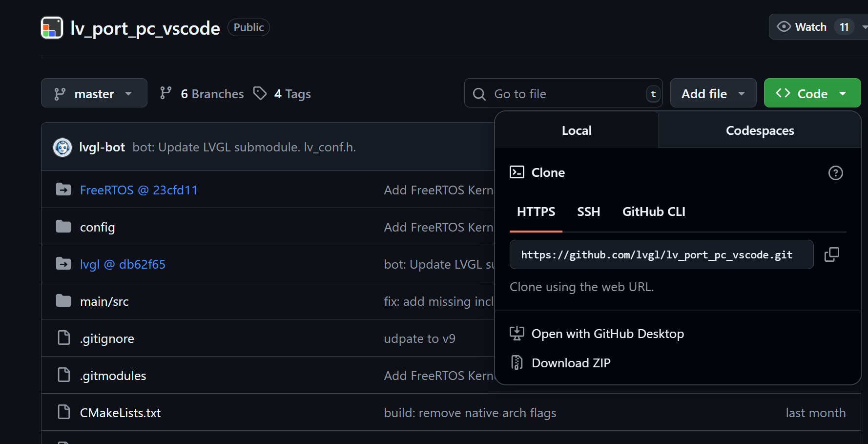
Task: Click the 'last month' timestamp for CMakeLists.txt
Action: 815,413
